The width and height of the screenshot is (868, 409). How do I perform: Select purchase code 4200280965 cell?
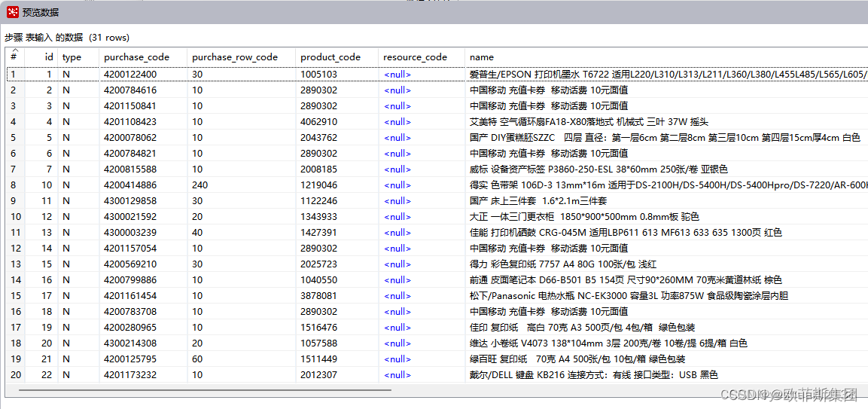click(x=143, y=328)
